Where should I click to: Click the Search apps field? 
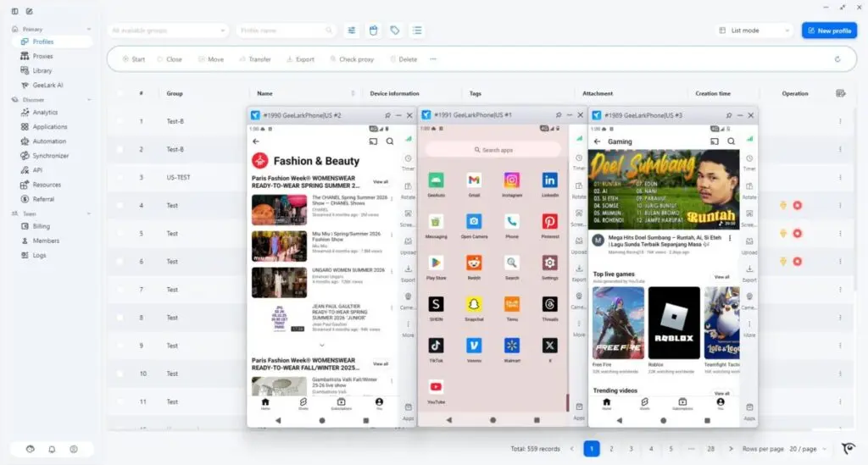pos(492,150)
